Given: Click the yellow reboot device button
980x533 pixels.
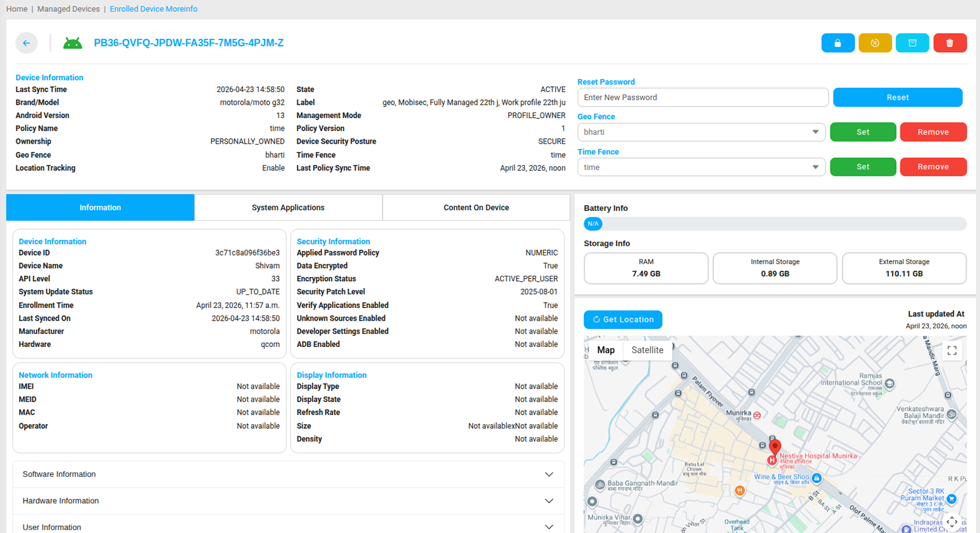Looking at the screenshot, I should click(x=875, y=43).
